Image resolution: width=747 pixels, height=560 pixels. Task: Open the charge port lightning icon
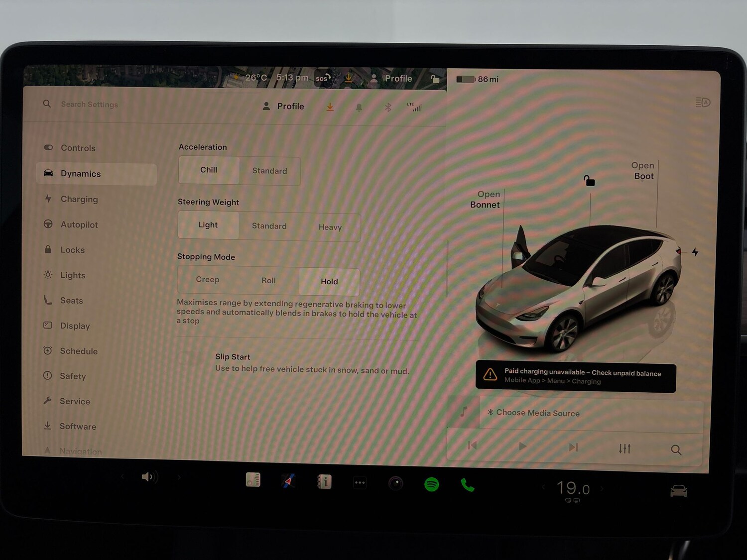click(695, 252)
